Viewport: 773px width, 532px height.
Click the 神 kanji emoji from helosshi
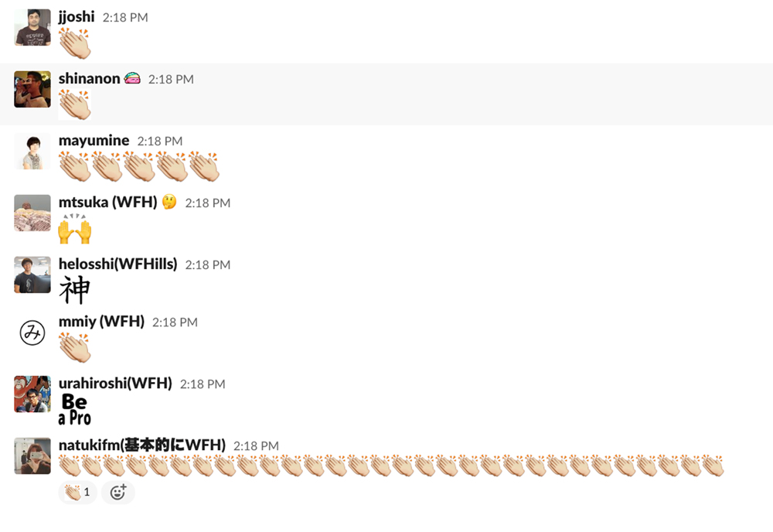[74, 289]
